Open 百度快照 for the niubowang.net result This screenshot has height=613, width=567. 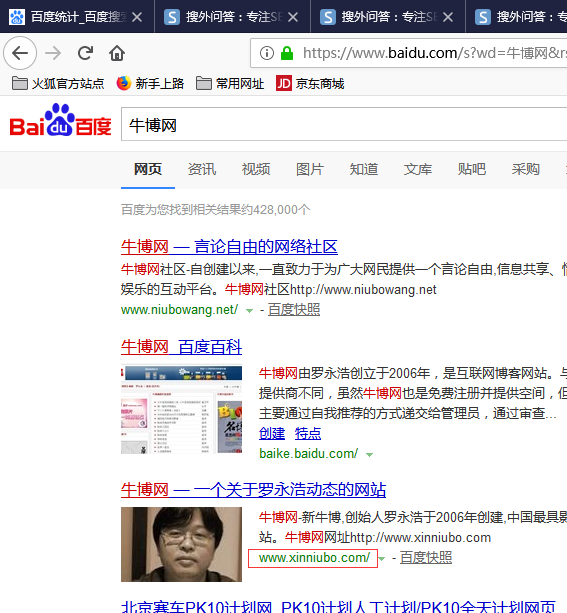294,310
